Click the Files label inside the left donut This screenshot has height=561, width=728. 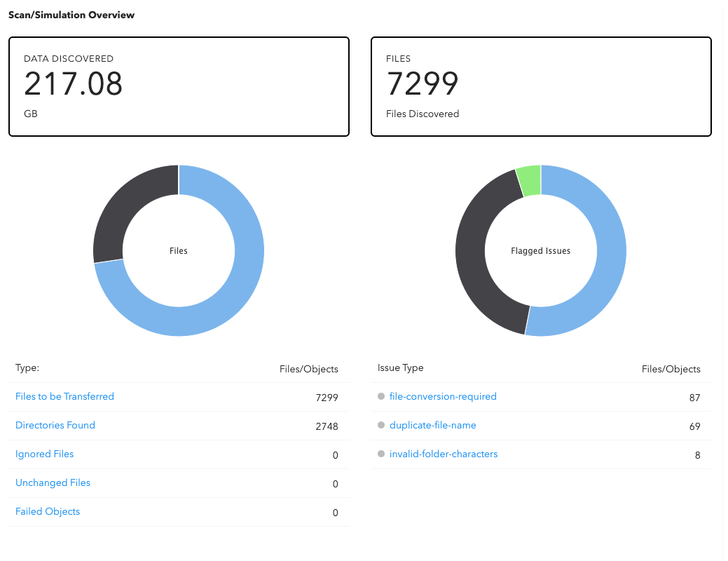[x=178, y=250]
